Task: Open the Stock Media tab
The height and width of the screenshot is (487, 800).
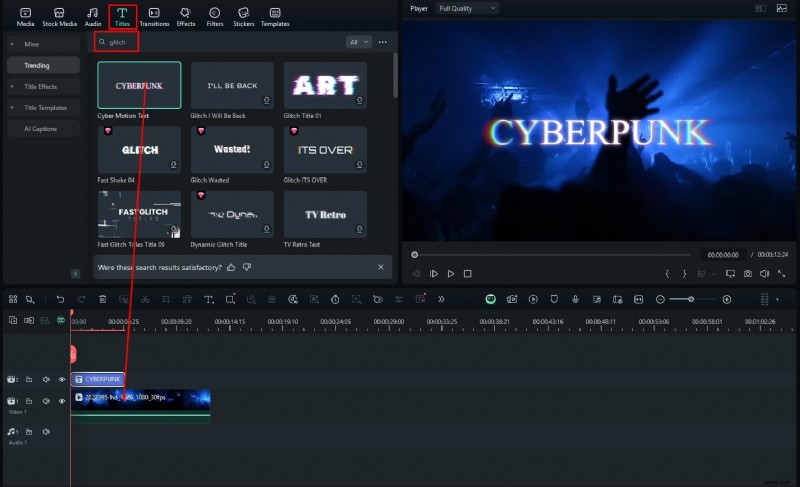Action: (59, 16)
